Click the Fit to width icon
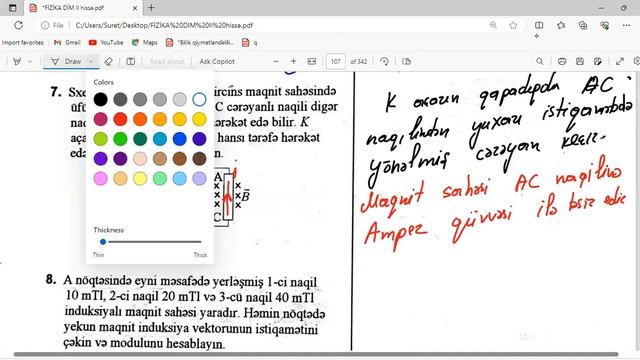This screenshot has width=640, height=360. [x=312, y=62]
